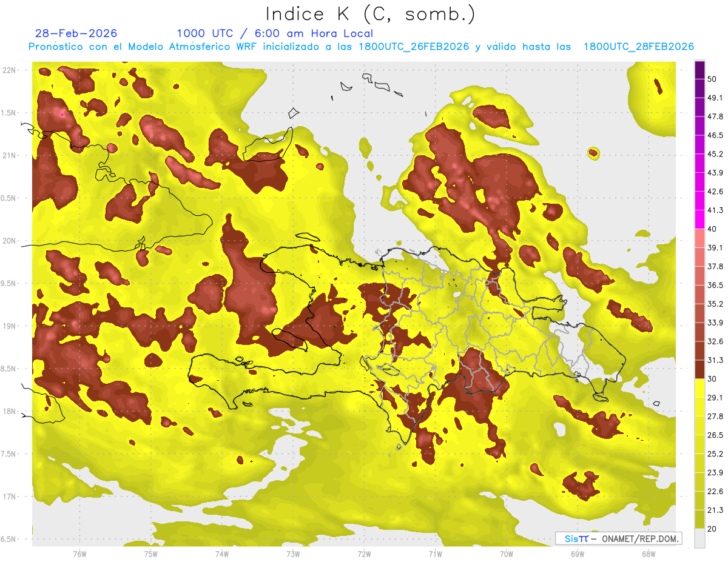This screenshot has width=728, height=562.
Task: Select the "0.5N" latitude label
Action: click(8, 198)
